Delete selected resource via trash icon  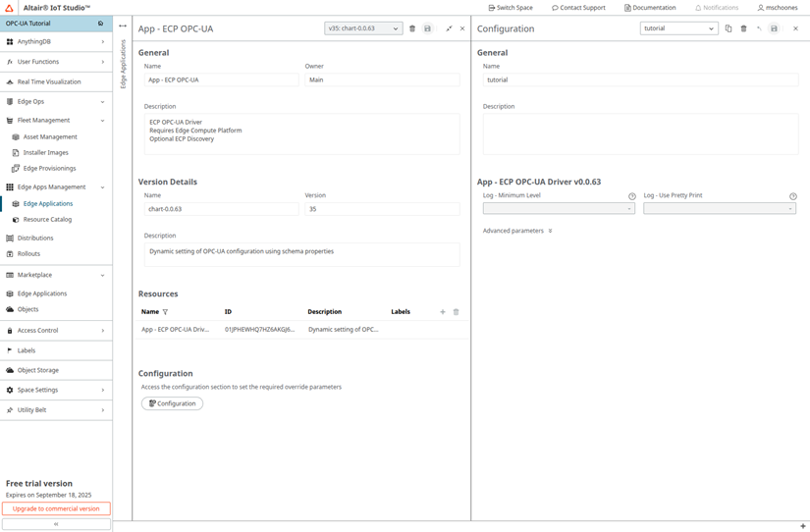(457, 312)
